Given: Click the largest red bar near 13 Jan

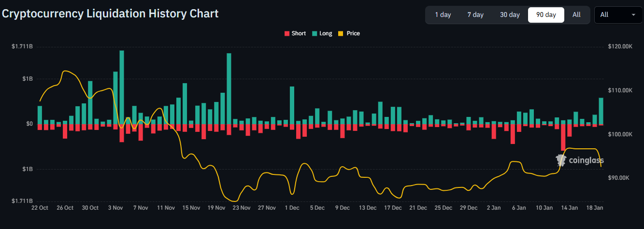Looking at the screenshot, I should 563,137.
